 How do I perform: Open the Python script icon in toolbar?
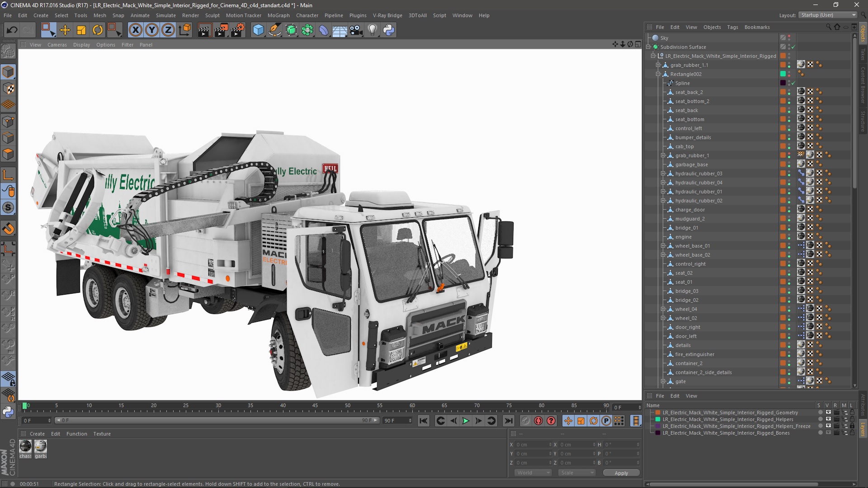tap(389, 30)
